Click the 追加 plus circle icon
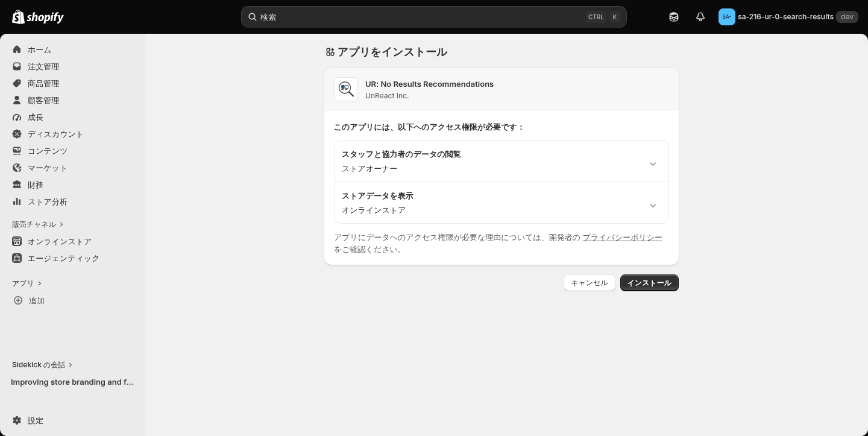 point(18,300)
